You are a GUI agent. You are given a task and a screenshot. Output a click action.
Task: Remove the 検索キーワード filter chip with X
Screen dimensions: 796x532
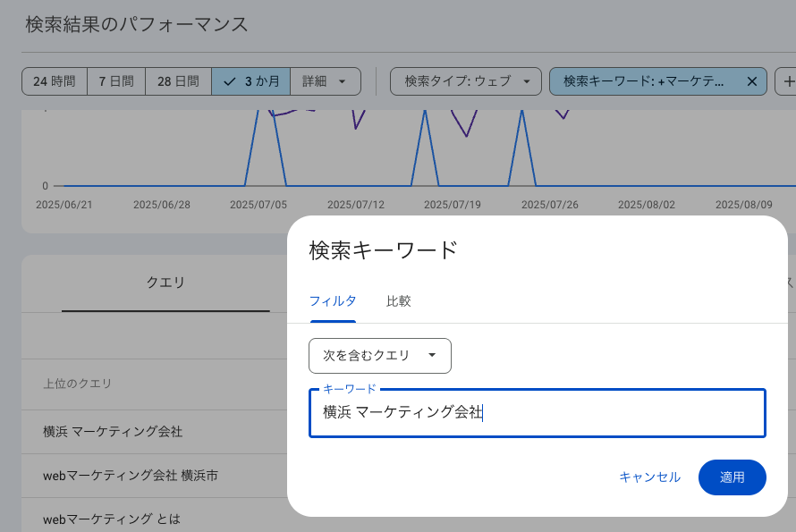pos(751,81)
